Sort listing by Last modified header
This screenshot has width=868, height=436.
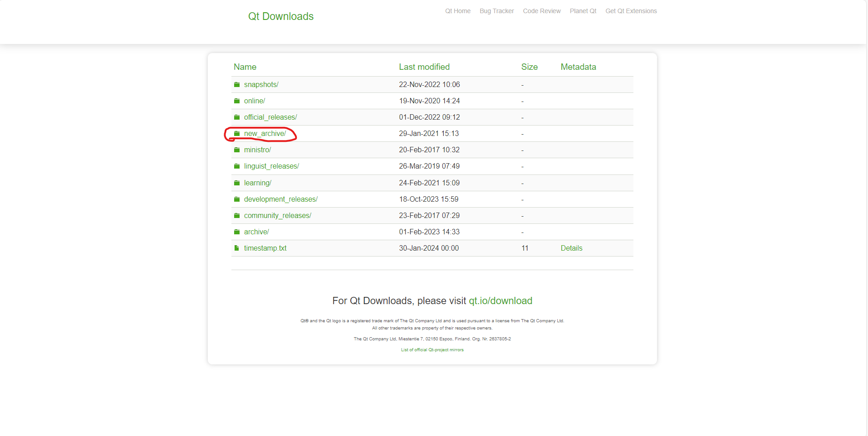click(424, 67)
